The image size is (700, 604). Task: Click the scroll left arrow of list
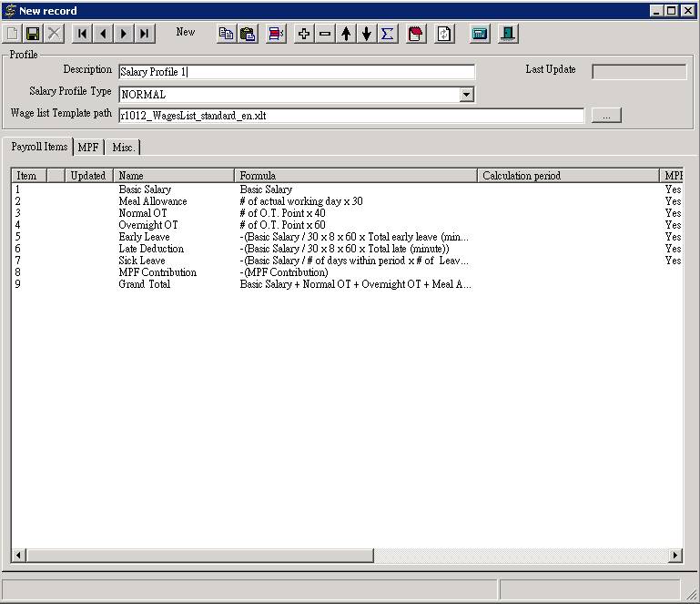pos(18,556)
